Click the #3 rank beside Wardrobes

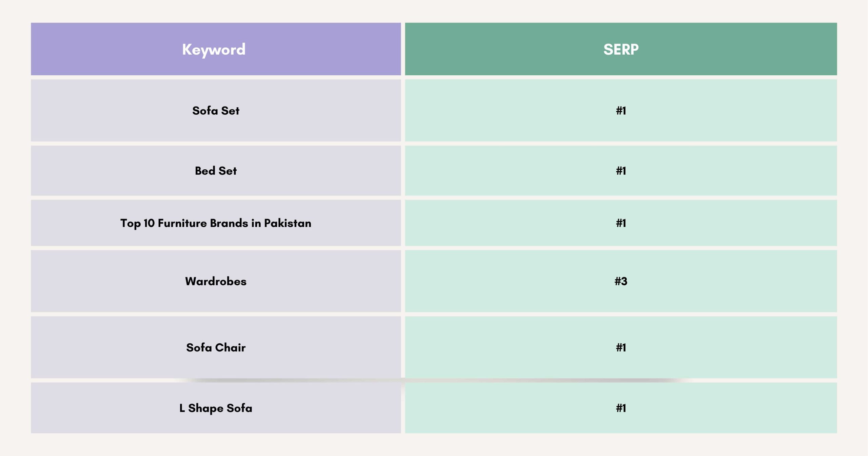621,281
